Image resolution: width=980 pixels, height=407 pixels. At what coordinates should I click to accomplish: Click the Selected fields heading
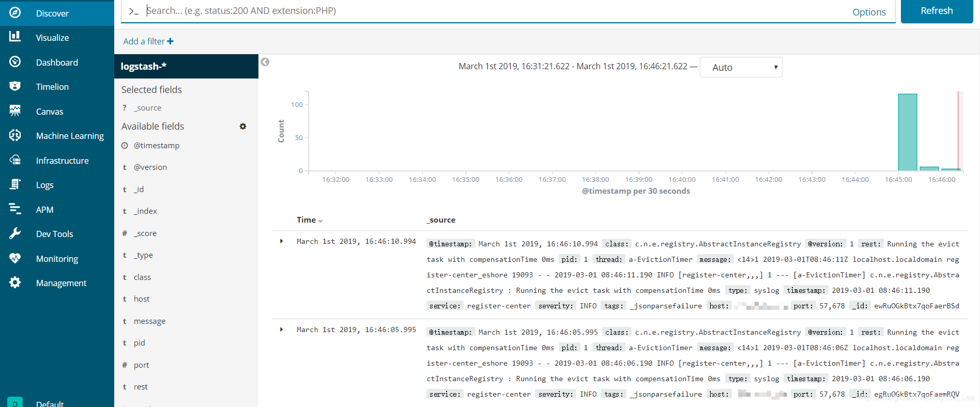click(151, 90)
